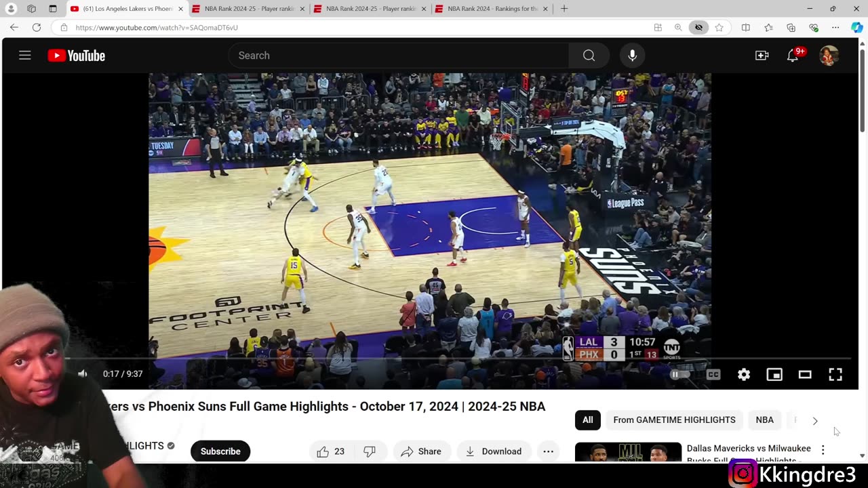
Task: Open browser settings and more menu
Action: [x=835, y=28]
